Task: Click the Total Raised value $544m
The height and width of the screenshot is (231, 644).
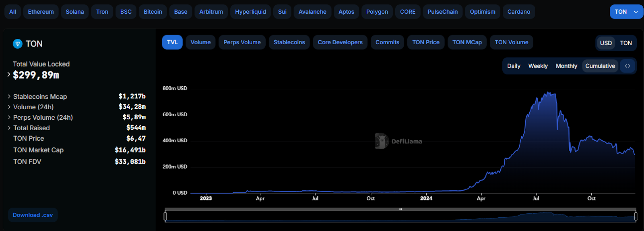Action: tap(136, 128)
